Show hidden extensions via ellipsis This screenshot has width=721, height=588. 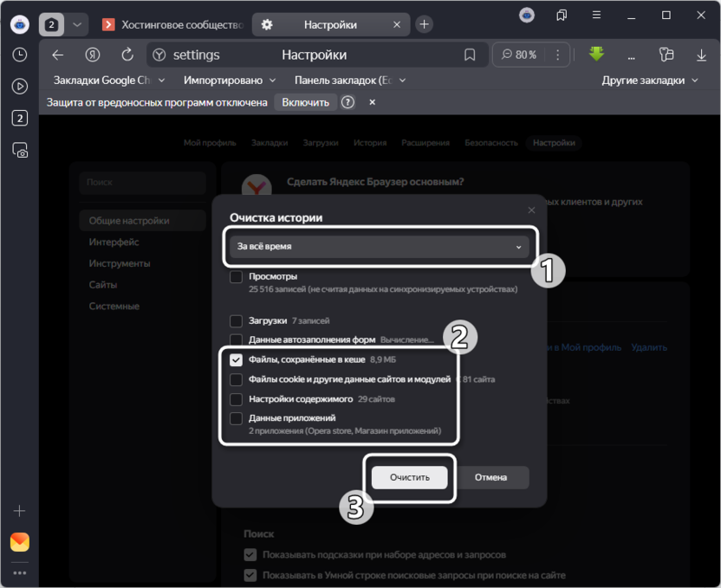[632, 57]
